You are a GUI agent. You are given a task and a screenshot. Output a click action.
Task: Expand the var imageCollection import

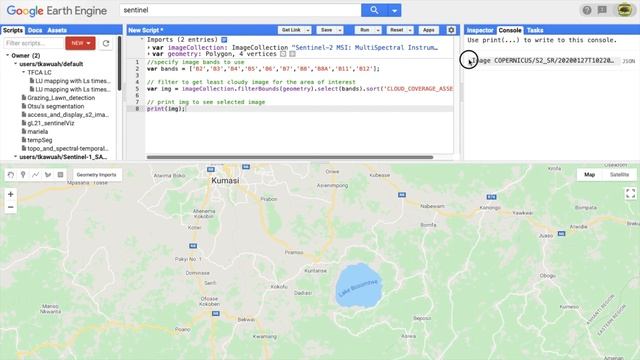click(149, 47)
